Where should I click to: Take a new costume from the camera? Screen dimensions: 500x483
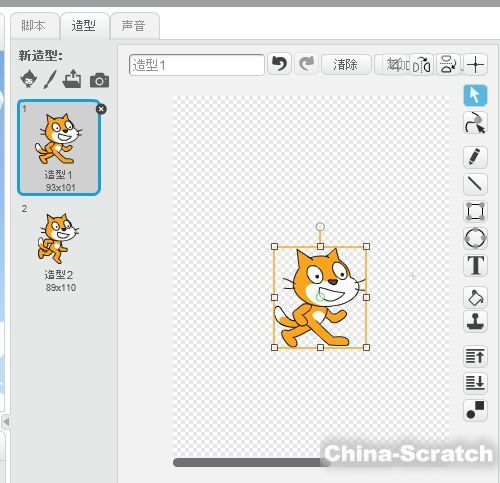(99, 80)
